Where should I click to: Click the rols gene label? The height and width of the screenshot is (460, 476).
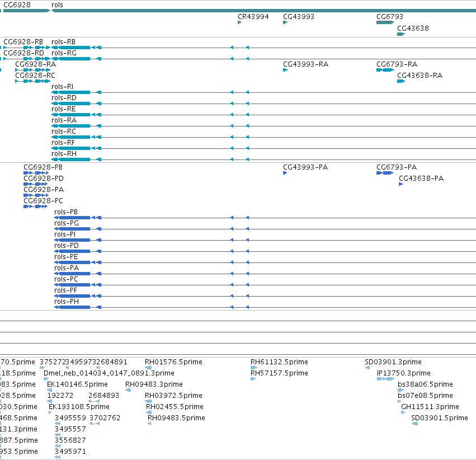click(x=58, y=5)
